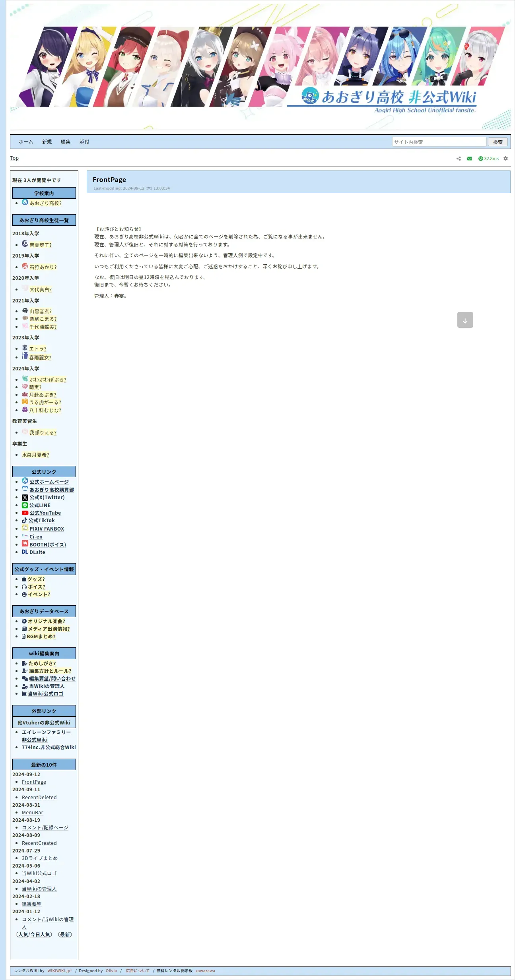Click the green 32.8ms speed indicator
Viewport: 515px width, 980px height.
tap(488, 159)
